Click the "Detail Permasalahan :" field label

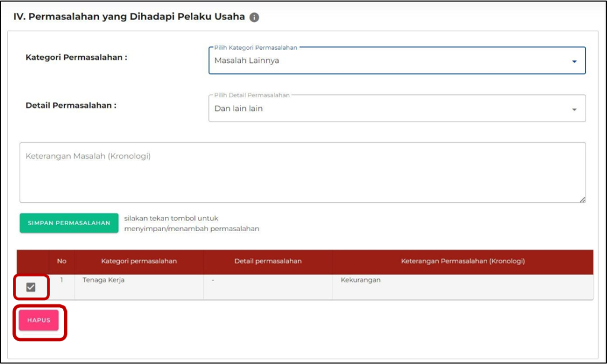71,106
